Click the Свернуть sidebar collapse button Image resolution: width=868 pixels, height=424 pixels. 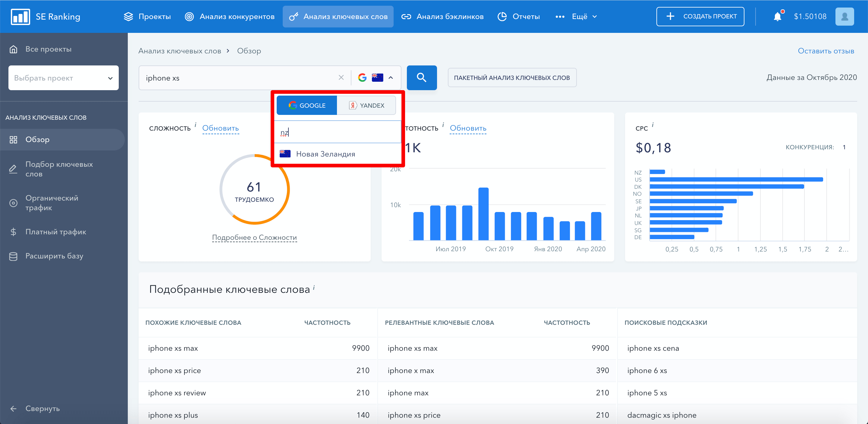42,409
